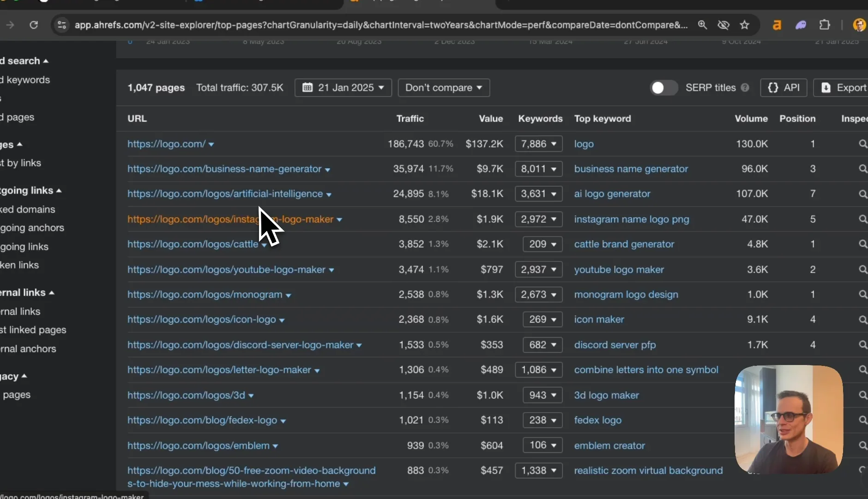Click the API button

click(x=784, y=88)
